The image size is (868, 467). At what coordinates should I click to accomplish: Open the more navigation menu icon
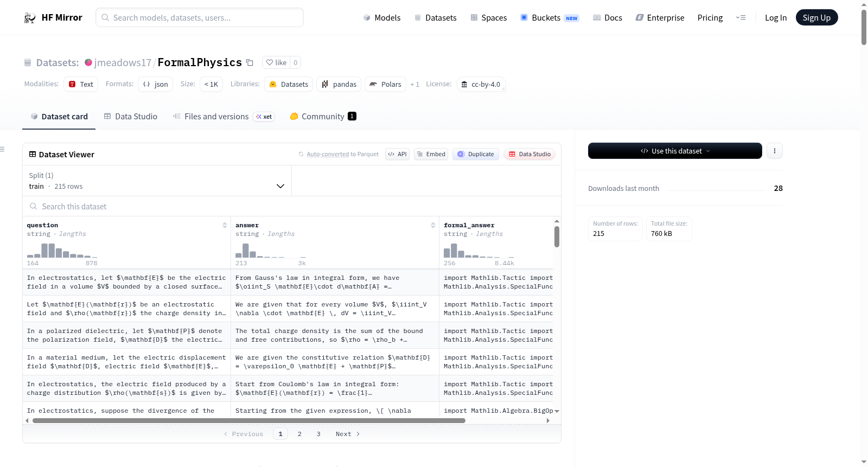741,17
